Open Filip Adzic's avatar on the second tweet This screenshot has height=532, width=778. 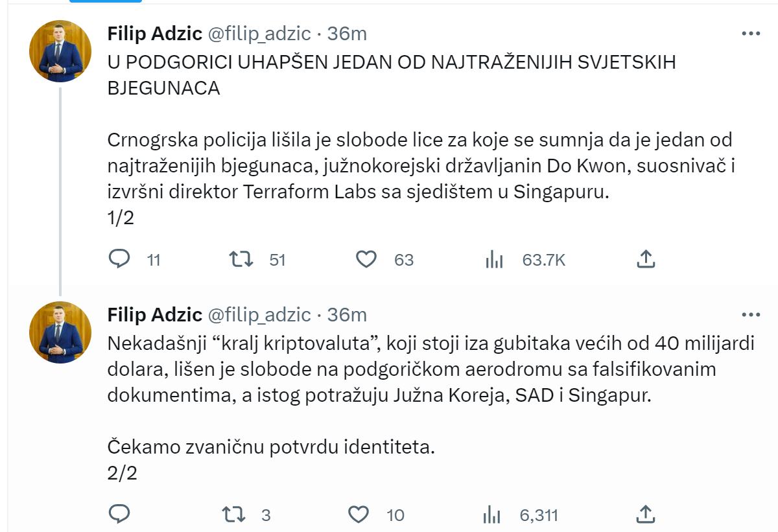[60, 332]
